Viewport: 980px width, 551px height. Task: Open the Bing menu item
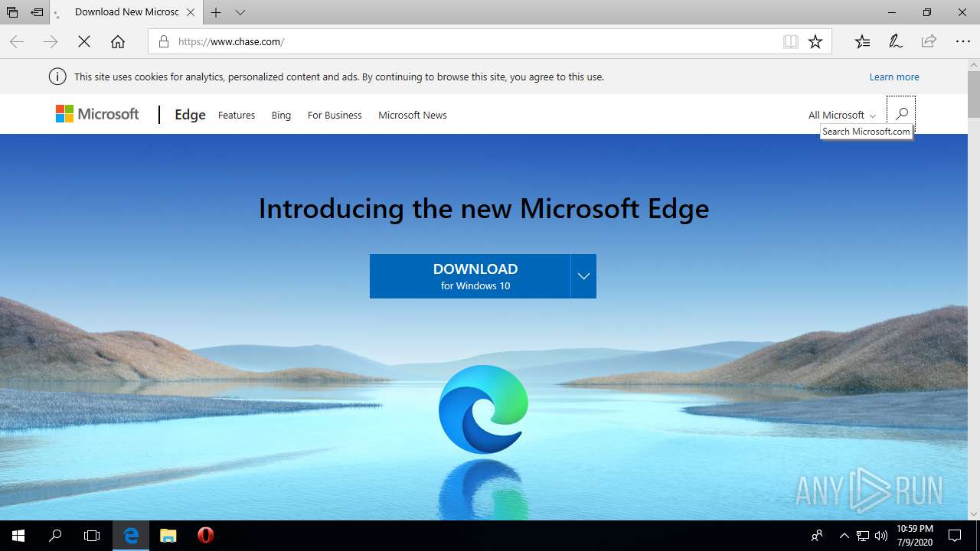281,115
